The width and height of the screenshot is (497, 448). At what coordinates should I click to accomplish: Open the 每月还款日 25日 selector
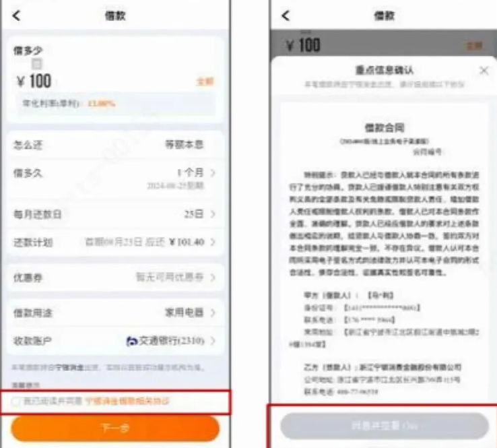point(114,214)
